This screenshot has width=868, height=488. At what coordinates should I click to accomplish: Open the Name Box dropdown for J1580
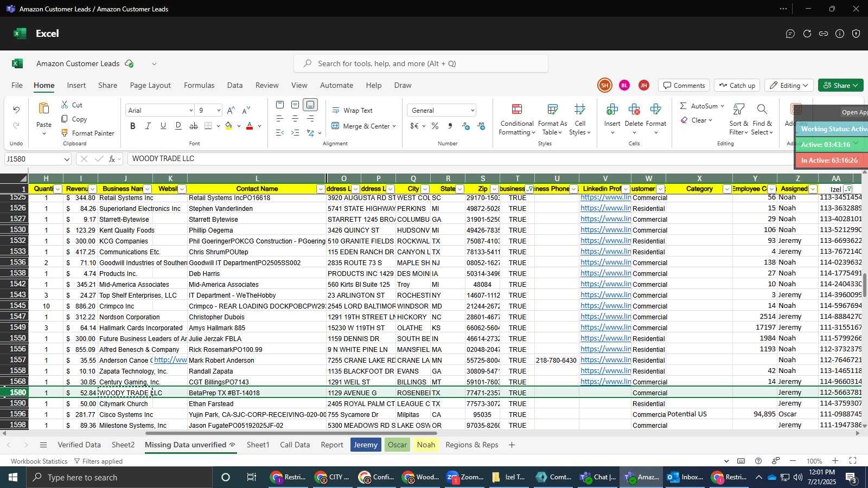(x=67, y=159)
